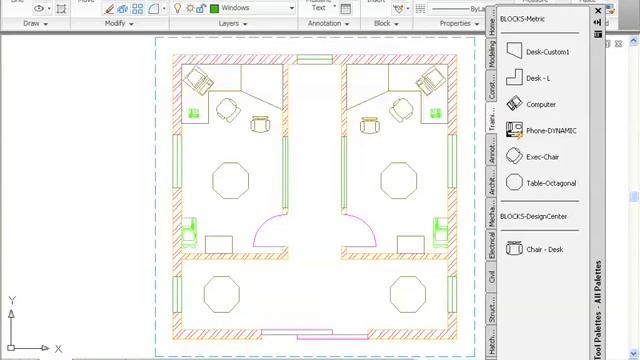The width and height of the screenshot is (640, 360).
Task: Switch to the Struct... palette tab
Action: [491, 309]
